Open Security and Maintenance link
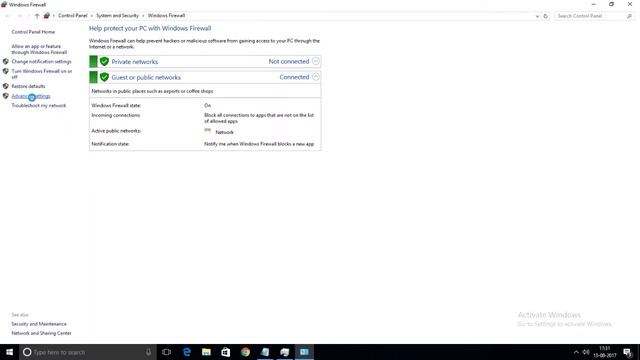Viewport: 640px width, 360px height. click(39, 324)
